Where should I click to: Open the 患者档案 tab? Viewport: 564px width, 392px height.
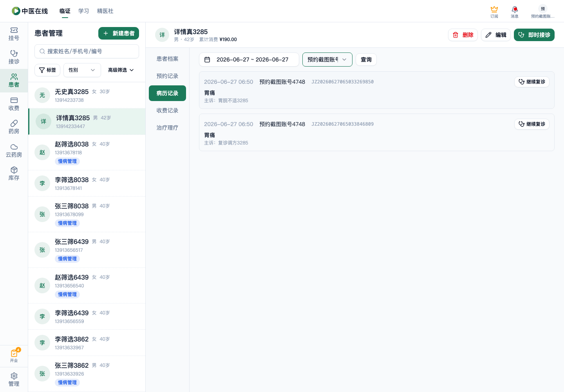click(167, 59)
